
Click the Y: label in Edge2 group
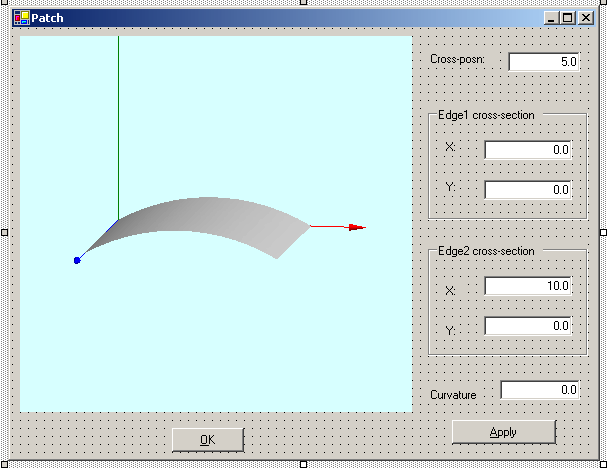[x=450, y=331]
